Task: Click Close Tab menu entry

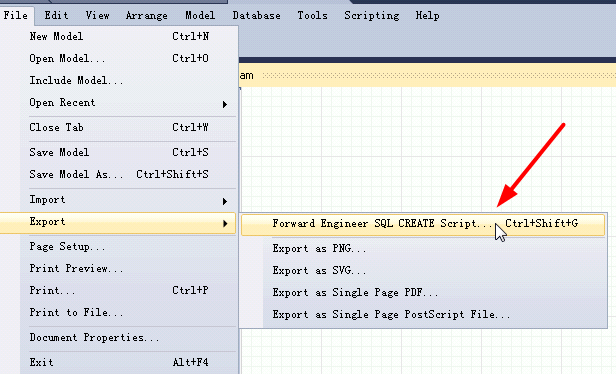Action: point(119,128)
